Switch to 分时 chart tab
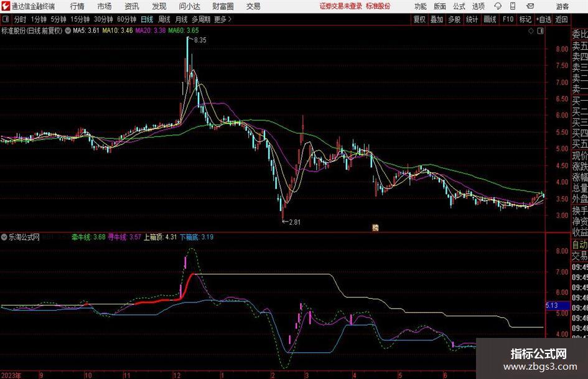 coord(21,19)
